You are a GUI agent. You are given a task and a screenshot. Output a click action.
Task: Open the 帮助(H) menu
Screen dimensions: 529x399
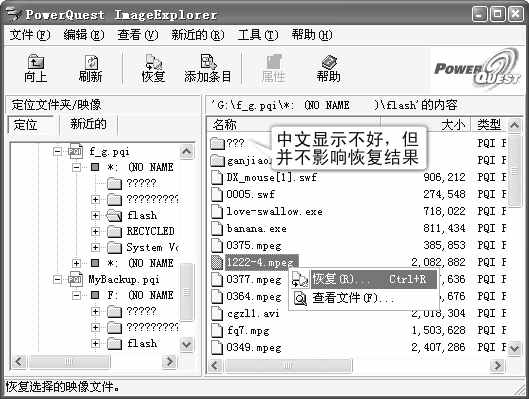pyautogui.click(x=312, y=35)
